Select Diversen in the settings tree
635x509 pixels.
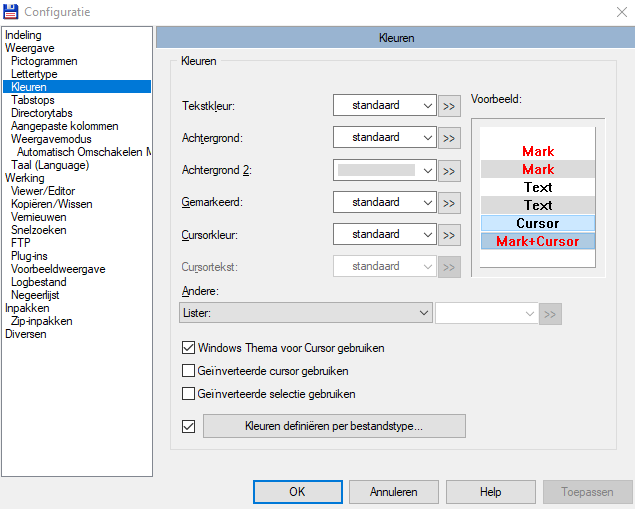pyautogui.click(x=26, y=334)
